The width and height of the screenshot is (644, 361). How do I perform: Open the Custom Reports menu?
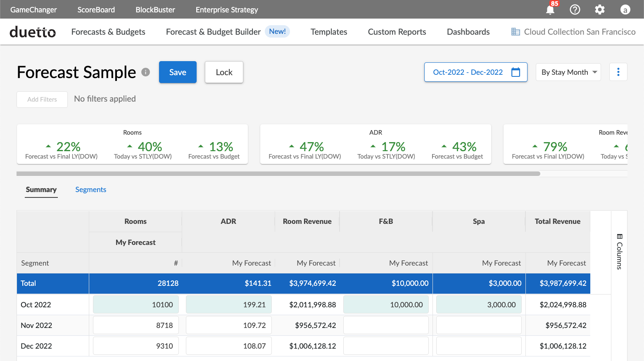coord(397,32)
